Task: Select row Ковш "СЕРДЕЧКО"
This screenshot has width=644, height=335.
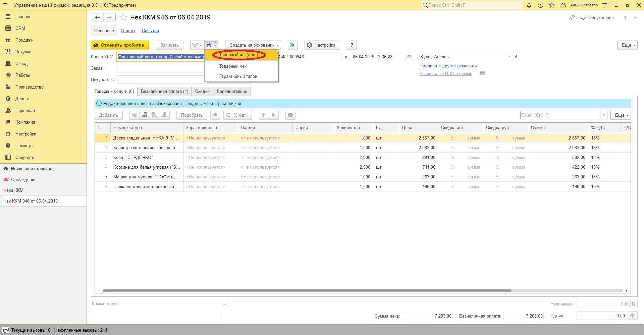Action: (x=363, y=157)
